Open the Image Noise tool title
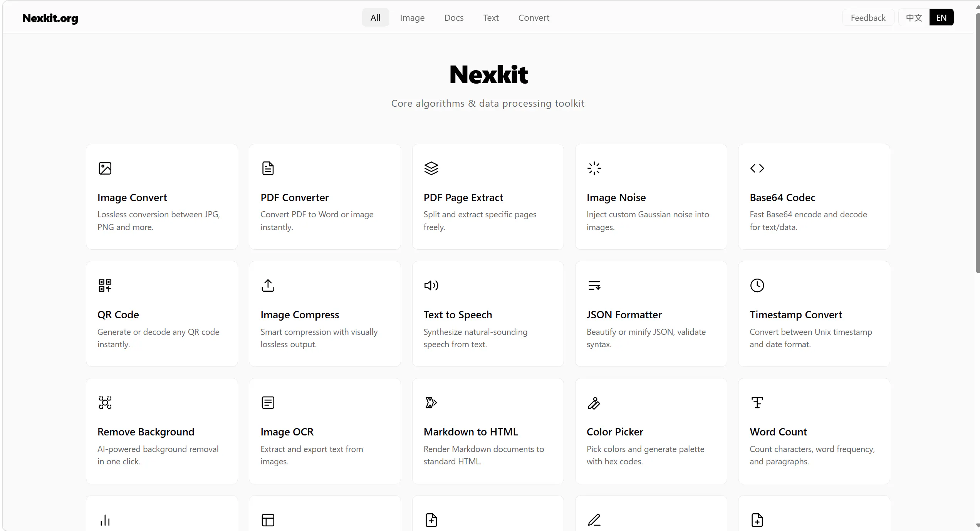Screen dimensions: 980x531 (x=616, y=198)
